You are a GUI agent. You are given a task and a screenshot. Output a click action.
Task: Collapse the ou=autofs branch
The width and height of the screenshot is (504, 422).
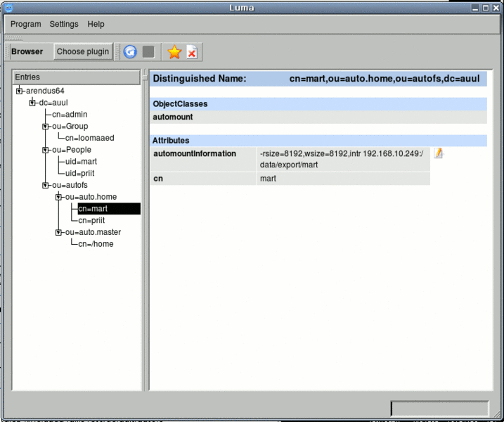pos(45,185)
